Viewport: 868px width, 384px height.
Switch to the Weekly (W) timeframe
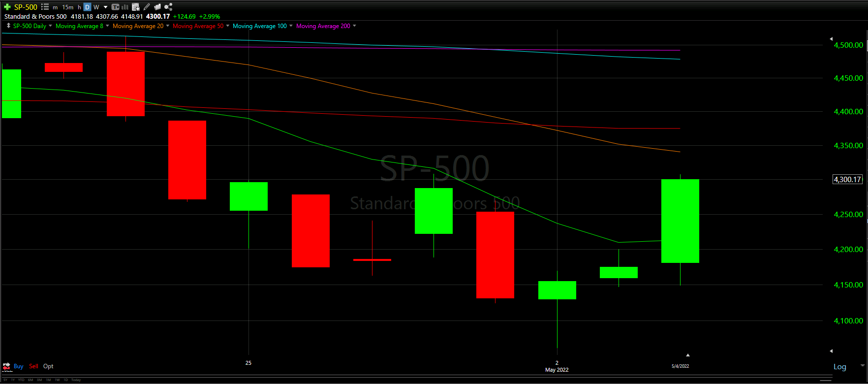click(x=96, y=7)
